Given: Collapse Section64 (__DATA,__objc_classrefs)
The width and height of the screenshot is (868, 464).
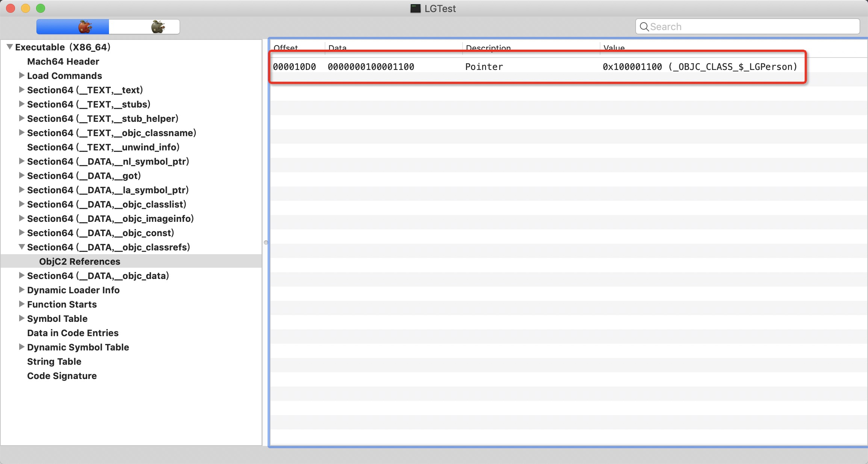Looking at the screenshot, I should 22,247.
